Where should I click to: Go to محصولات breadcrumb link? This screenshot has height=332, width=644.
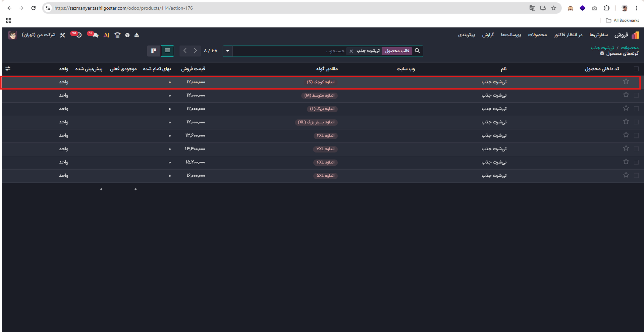point(630,48)
